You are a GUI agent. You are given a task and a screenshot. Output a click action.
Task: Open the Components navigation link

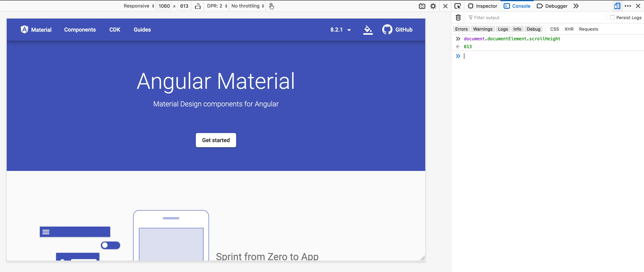tap(80, 30)
